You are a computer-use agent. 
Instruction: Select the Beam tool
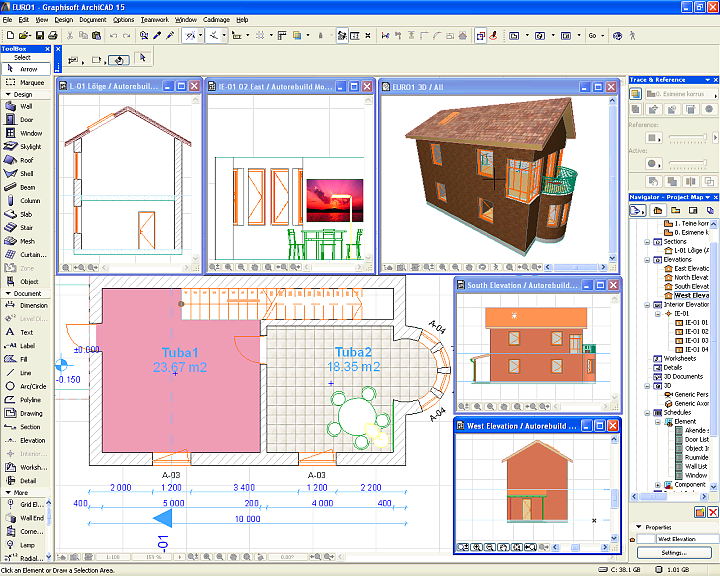click(x=26, y=187)
